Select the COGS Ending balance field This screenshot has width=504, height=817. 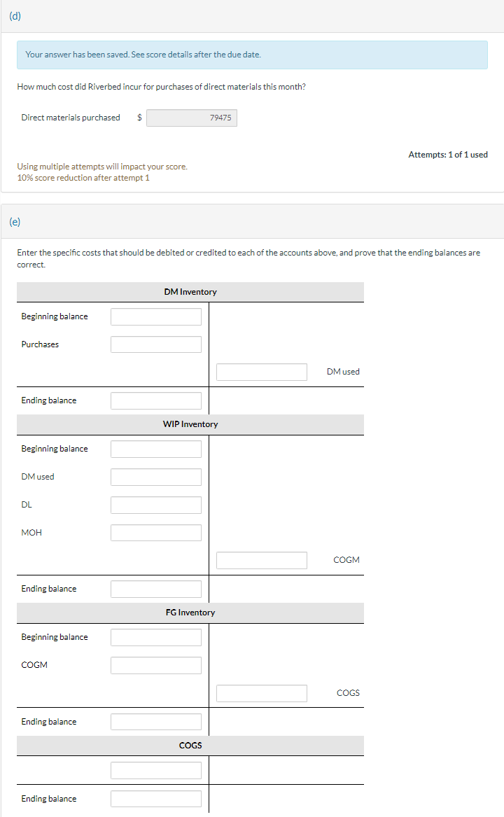(x=155, y=798)
